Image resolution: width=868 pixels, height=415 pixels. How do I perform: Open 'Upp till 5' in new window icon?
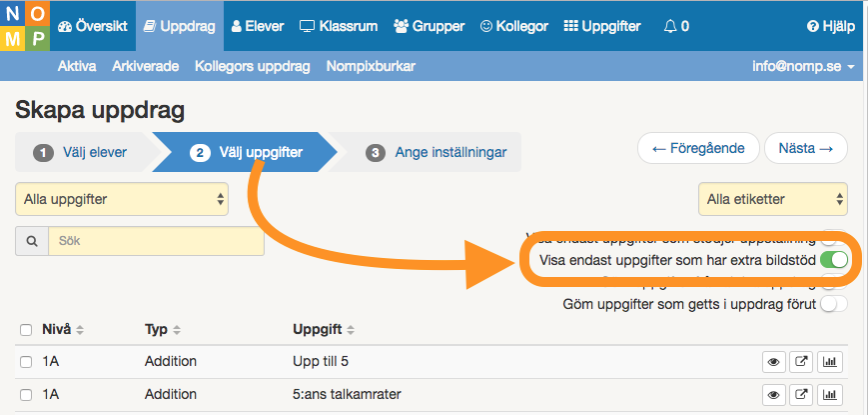point(801,362)
